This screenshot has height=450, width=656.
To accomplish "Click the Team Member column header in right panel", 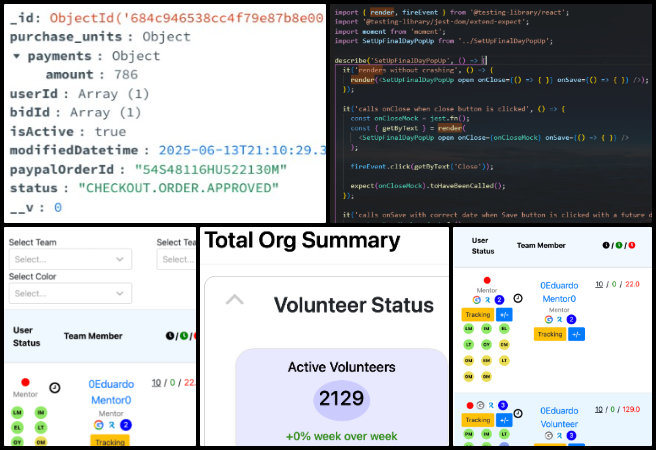I will [x=541, y=245].
